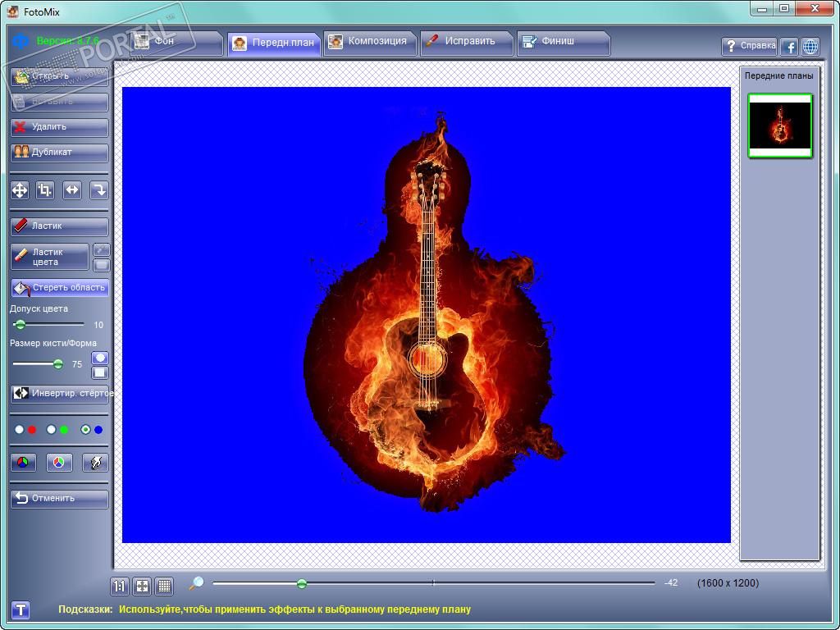Click the effects brush icon button
Screen dimensions: 840x630
click(95, 463)
